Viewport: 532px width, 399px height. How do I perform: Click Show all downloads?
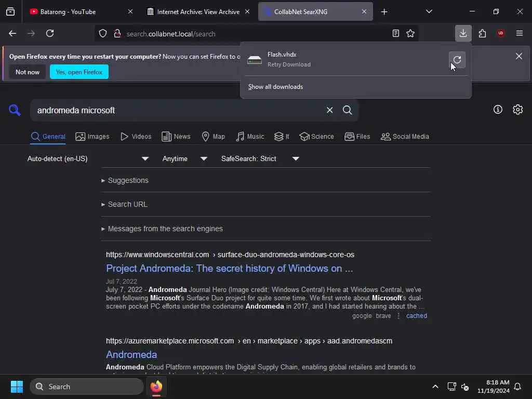pos(275,87)
